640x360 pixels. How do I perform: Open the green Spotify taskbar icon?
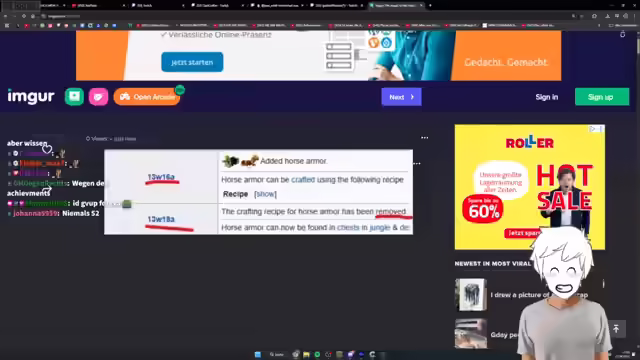(317, 354)
